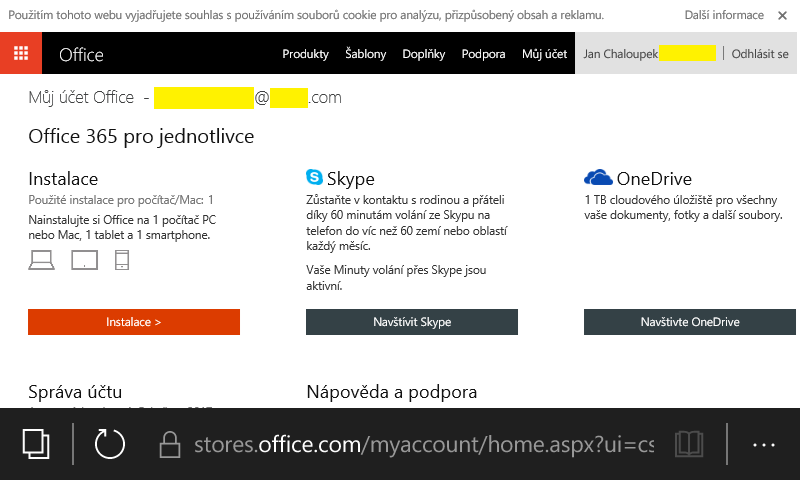The height and width of the screenshot is (480, 800).
Task: Click the laptop device icon
Action: tap(41, 260)
